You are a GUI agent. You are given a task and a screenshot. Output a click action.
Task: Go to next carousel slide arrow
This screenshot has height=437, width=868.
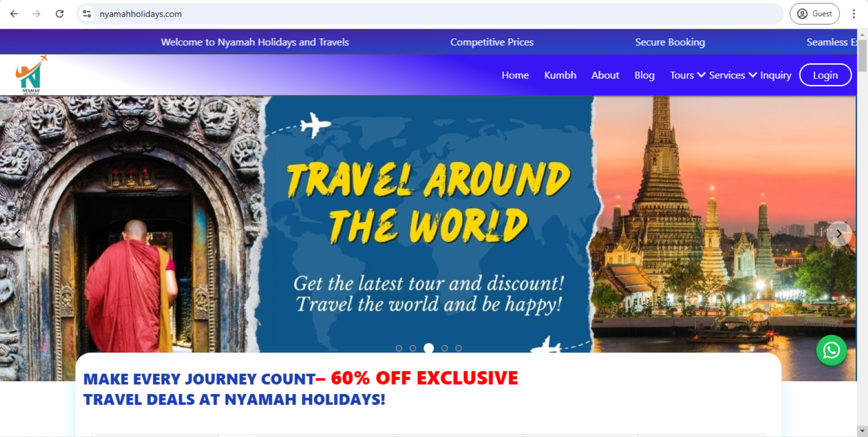point(839,234)
